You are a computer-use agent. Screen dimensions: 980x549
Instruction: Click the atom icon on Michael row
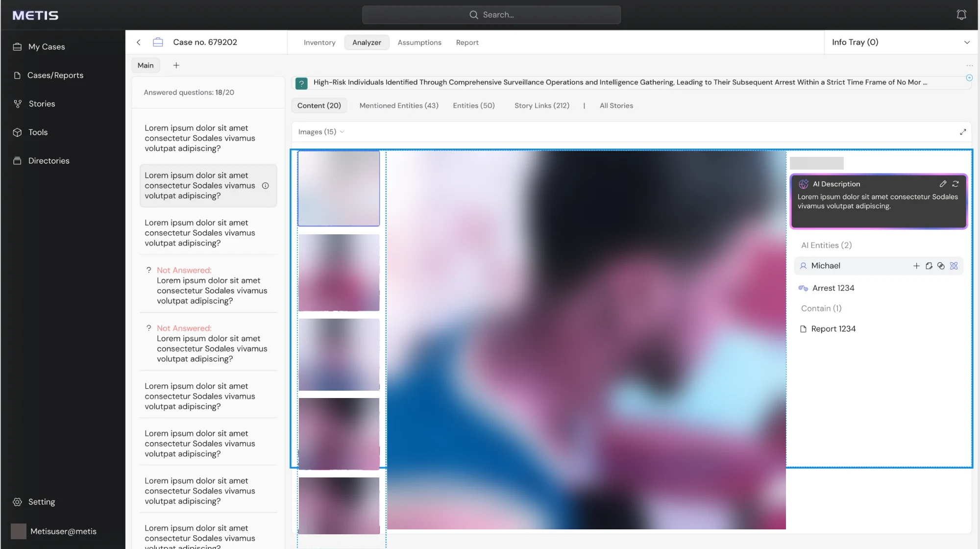click(x=954, y=266)
